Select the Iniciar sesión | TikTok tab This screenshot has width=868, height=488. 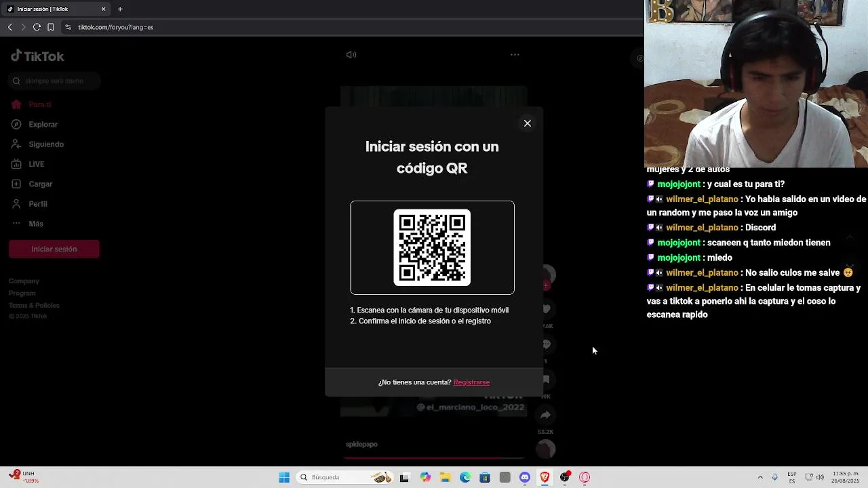56,9
